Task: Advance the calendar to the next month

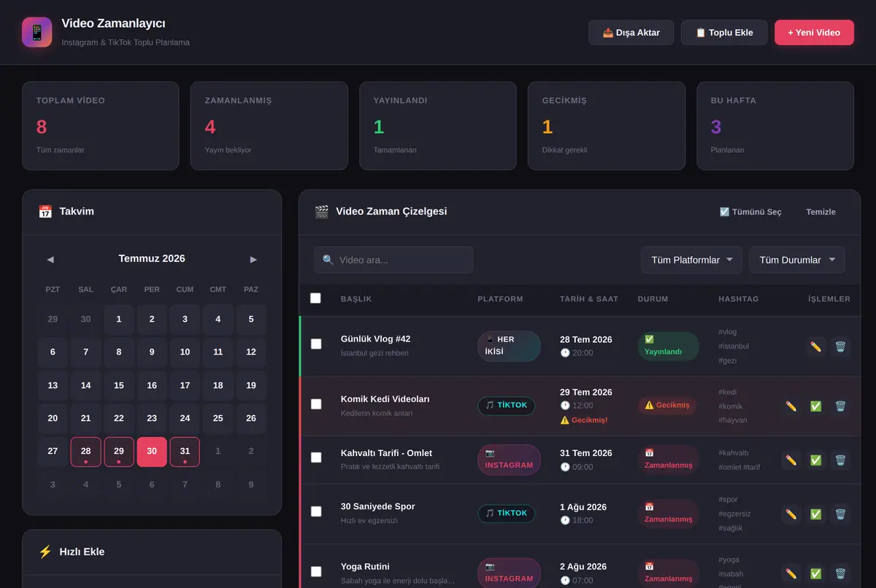Action: click(253, 259)
